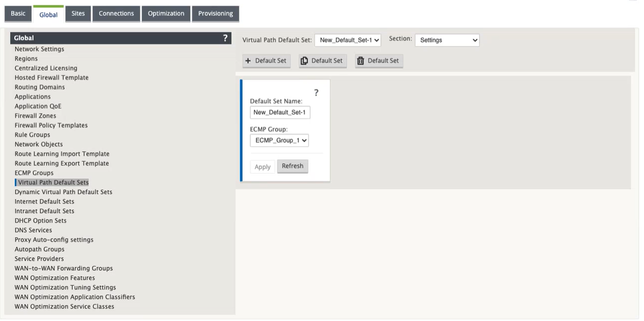
Task: Click the add Default Set plus icon
Action: click(x=248, y=61)
